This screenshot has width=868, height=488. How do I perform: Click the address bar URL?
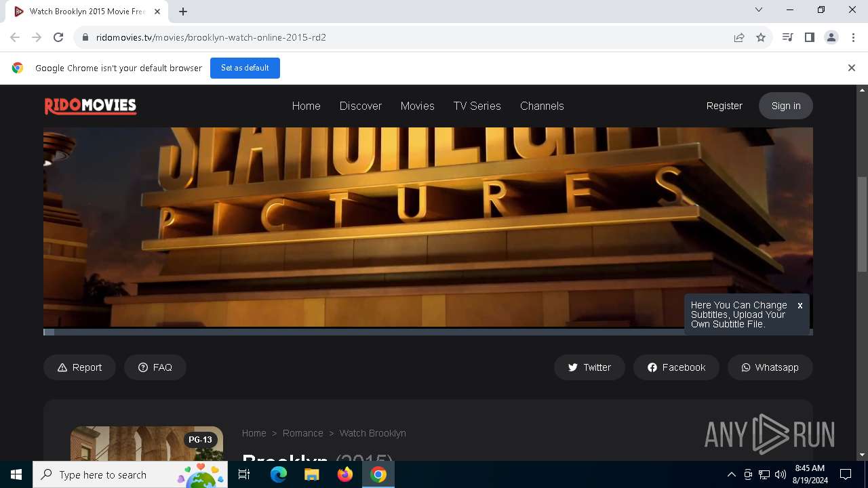tap(211, 37)
